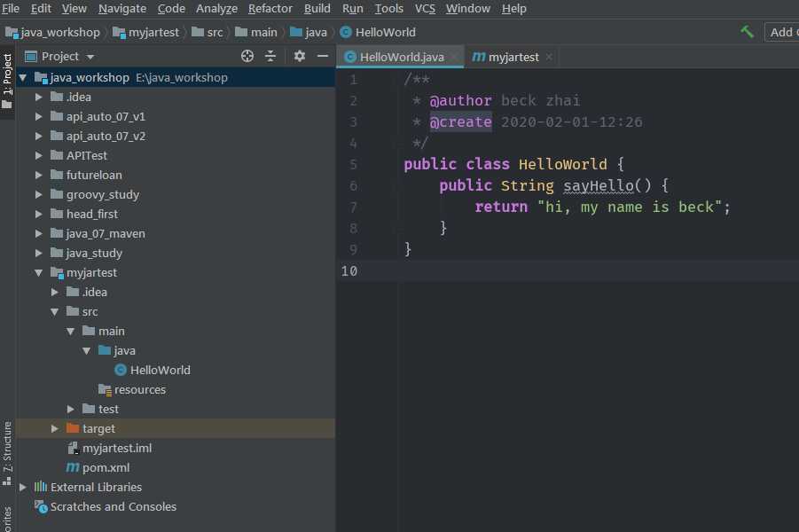Screen dimensions: 799x532
Task: Select pom.xml in the project tree
Action: [x=176, y=467]
